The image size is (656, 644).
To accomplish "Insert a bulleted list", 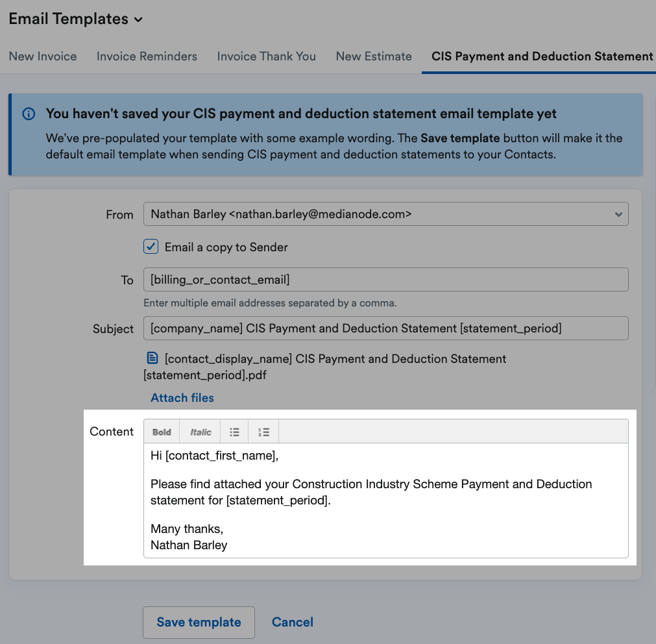I will point(235,432).
